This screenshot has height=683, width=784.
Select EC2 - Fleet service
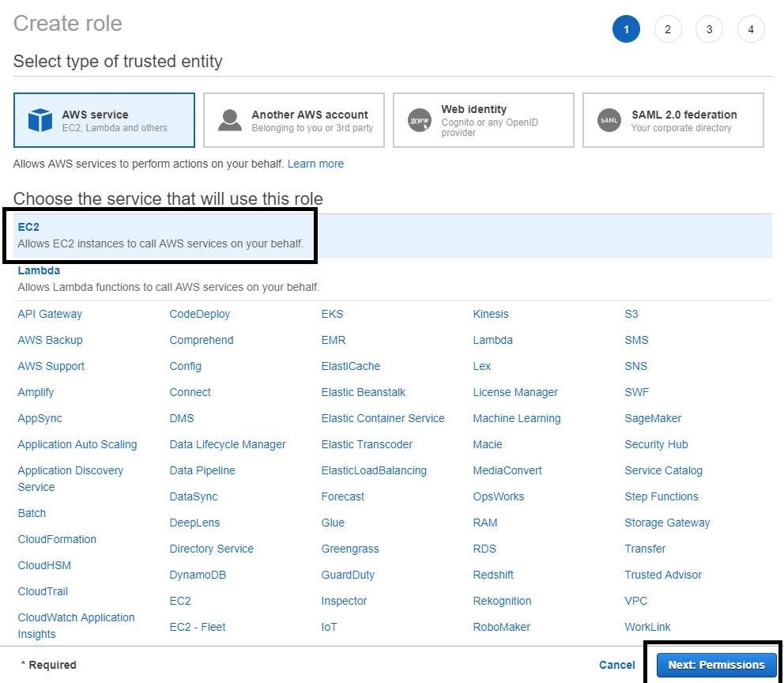[198, 627]
